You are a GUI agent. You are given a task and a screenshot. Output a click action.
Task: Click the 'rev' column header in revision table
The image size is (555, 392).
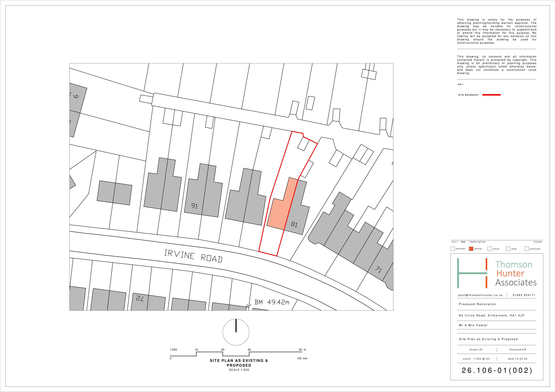point(454,242)
